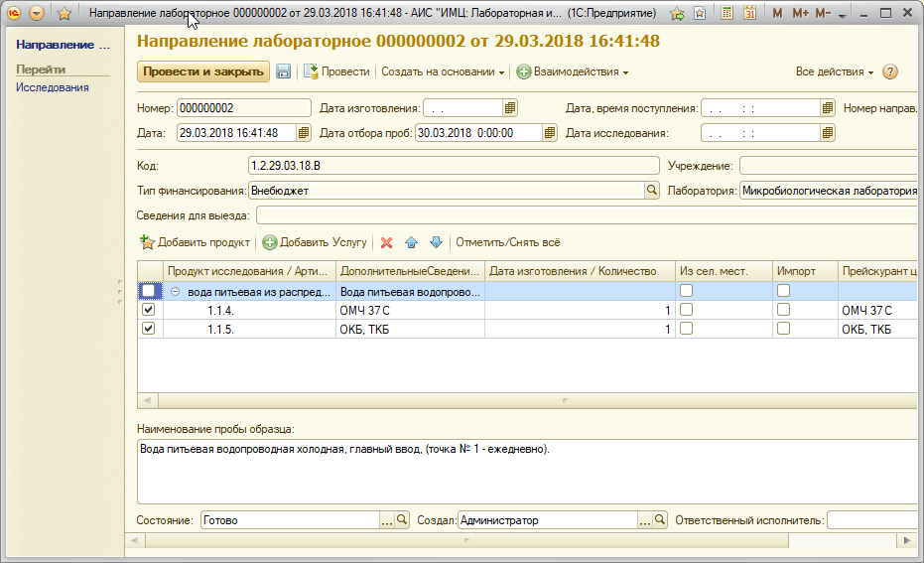Image resolution: width=924 pixels, height=563 pixels.
Task: Move the row up with the up arrow
Action: pos(412,242)
